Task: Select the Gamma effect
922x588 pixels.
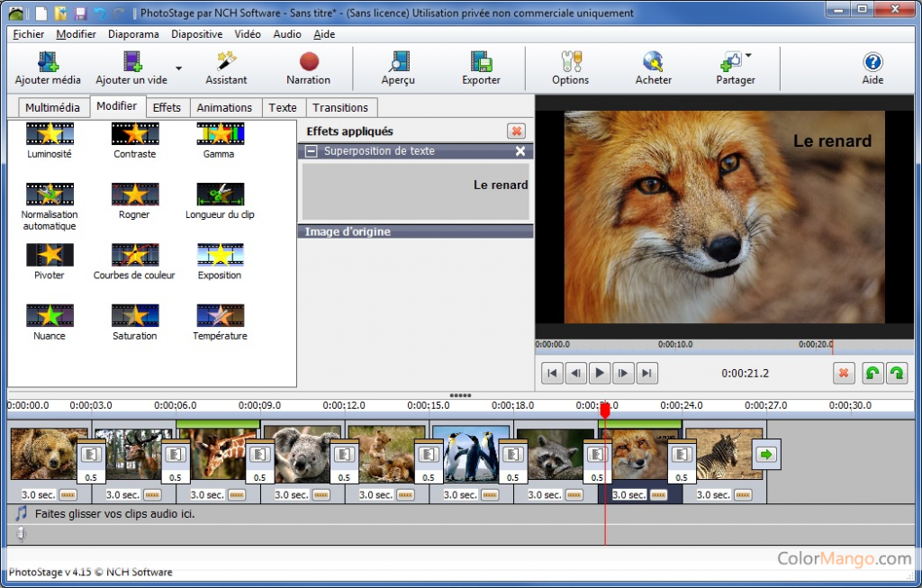Action: (x=220, y=140)
